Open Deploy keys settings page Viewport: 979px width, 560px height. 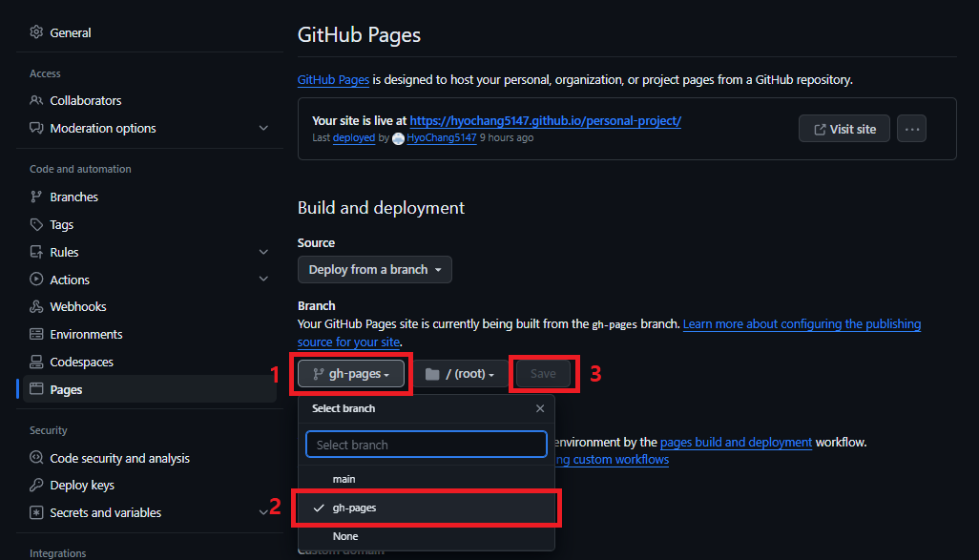(82, 485)
